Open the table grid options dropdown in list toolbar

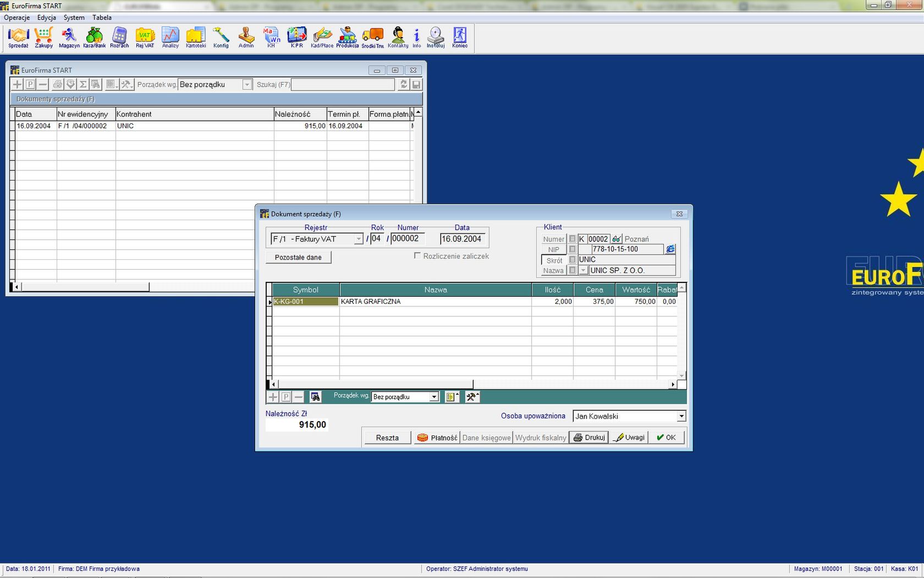click(112, 84)
